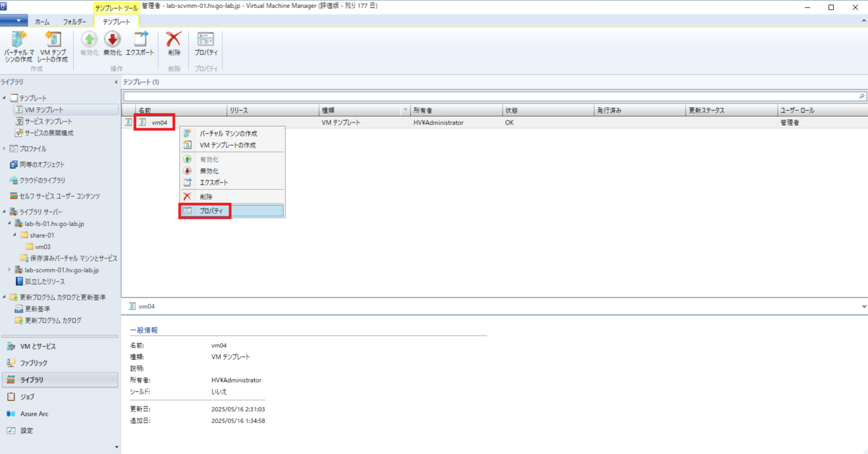Click the red 無効化 ribbon icon

point(112,44)
